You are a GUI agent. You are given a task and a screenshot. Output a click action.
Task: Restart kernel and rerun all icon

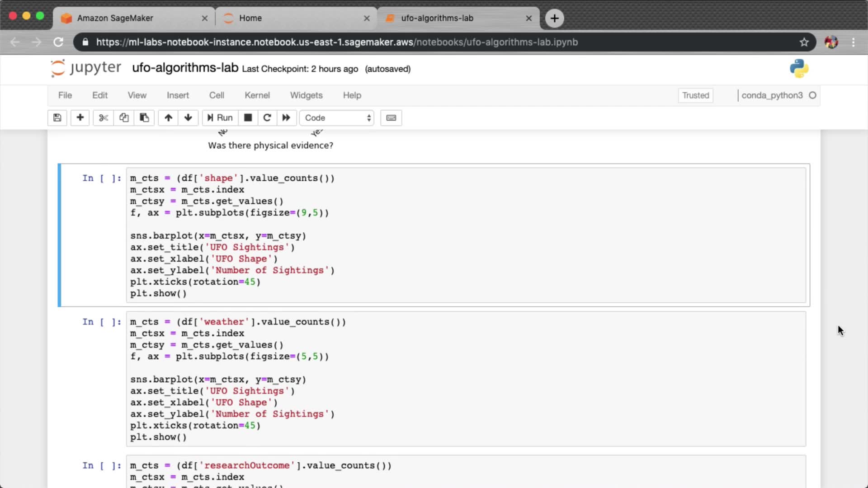point(286,118)
